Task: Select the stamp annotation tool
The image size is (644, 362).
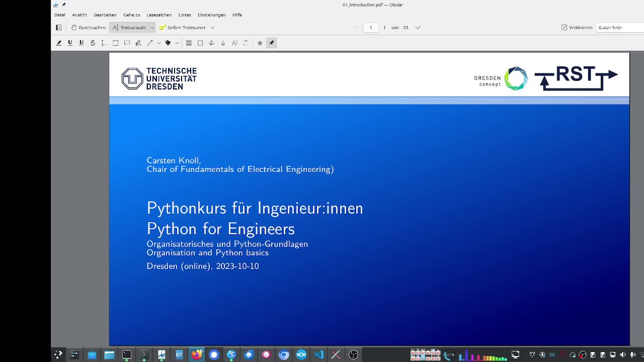Action: click(168, 43)
